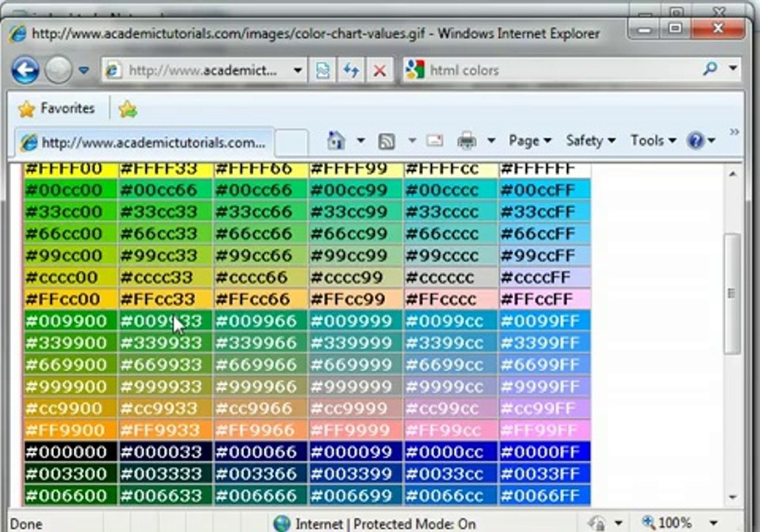Click the Home icon
Viewport: 760px width, 532px height.
[x=336, y=140]
